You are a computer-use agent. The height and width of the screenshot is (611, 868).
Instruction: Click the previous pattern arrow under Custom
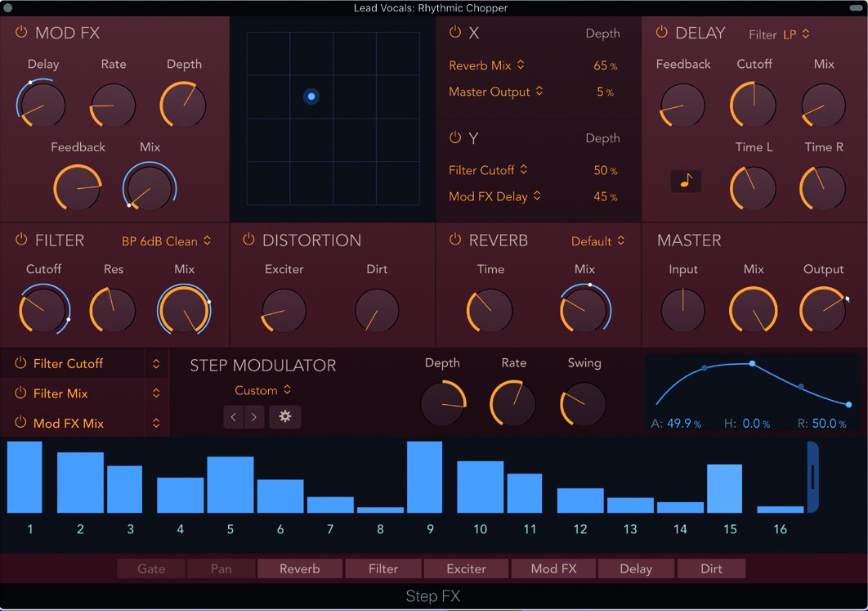point(234,416)
